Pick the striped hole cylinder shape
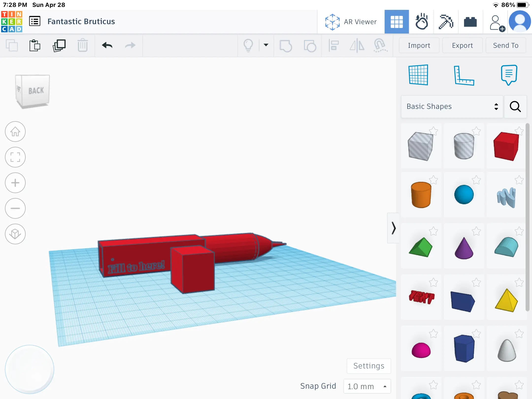The height and width of the screenshot is (399, 532). [x=464, y=146]
